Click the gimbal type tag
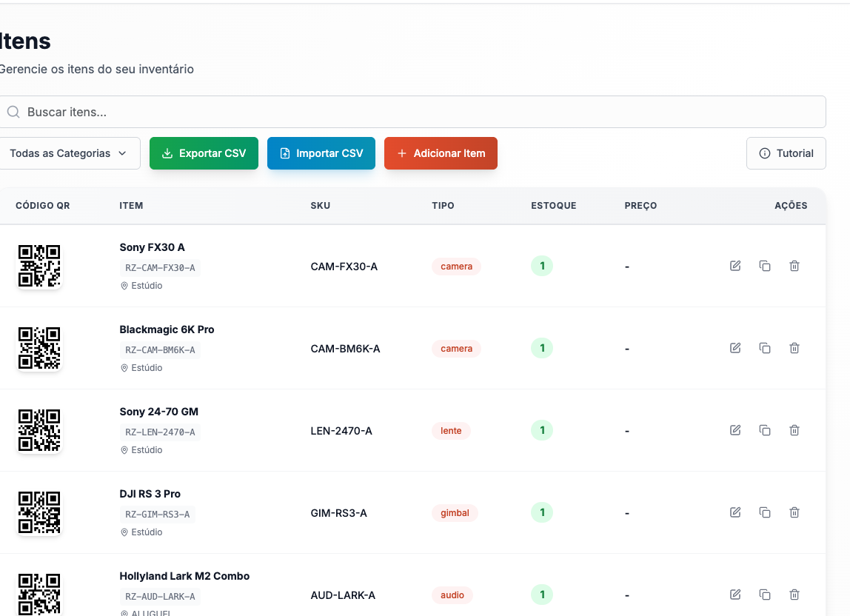The width and height of the screenshot is (850, 616). point(455,513)
